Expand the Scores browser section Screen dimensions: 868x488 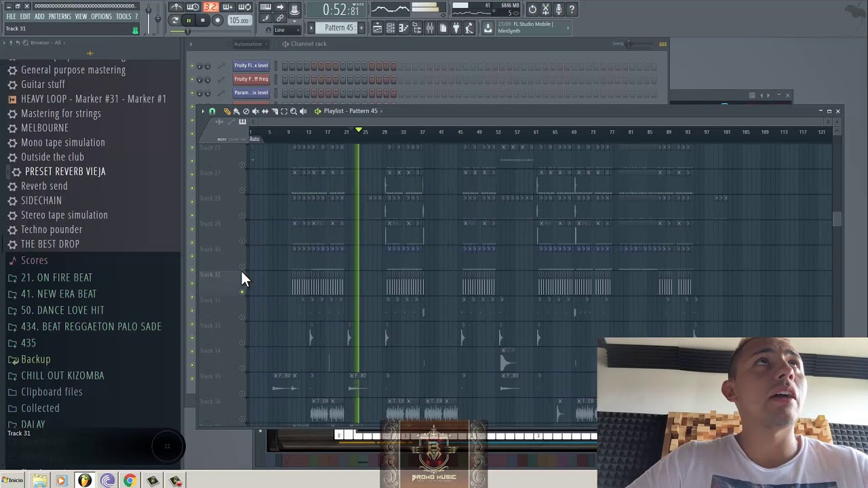coord(34,260)
